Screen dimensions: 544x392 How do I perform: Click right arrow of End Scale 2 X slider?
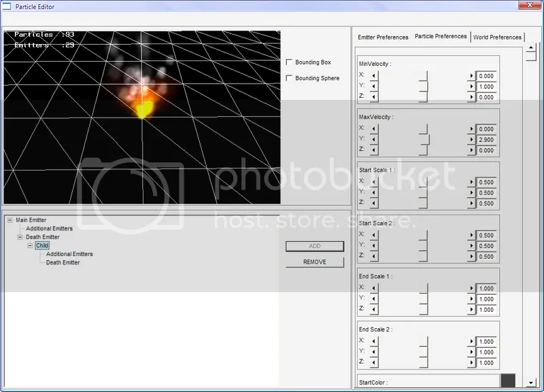tap(471, 341)
